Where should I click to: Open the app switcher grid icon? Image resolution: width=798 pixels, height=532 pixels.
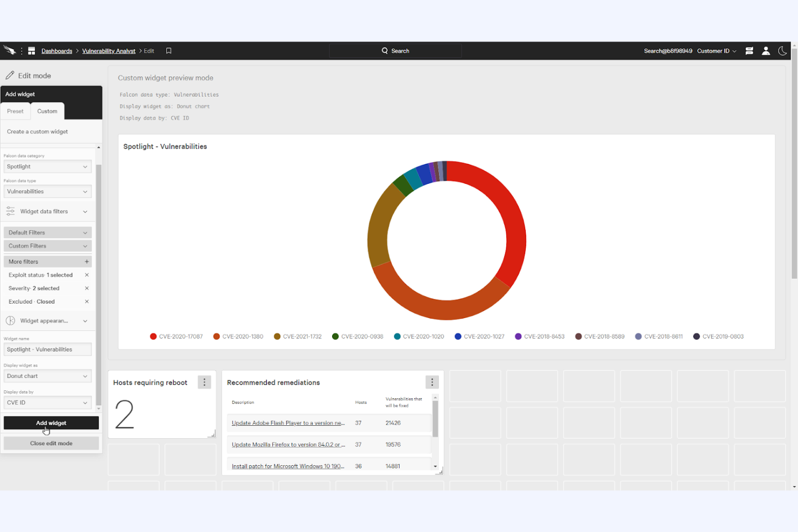pos(31,50)
